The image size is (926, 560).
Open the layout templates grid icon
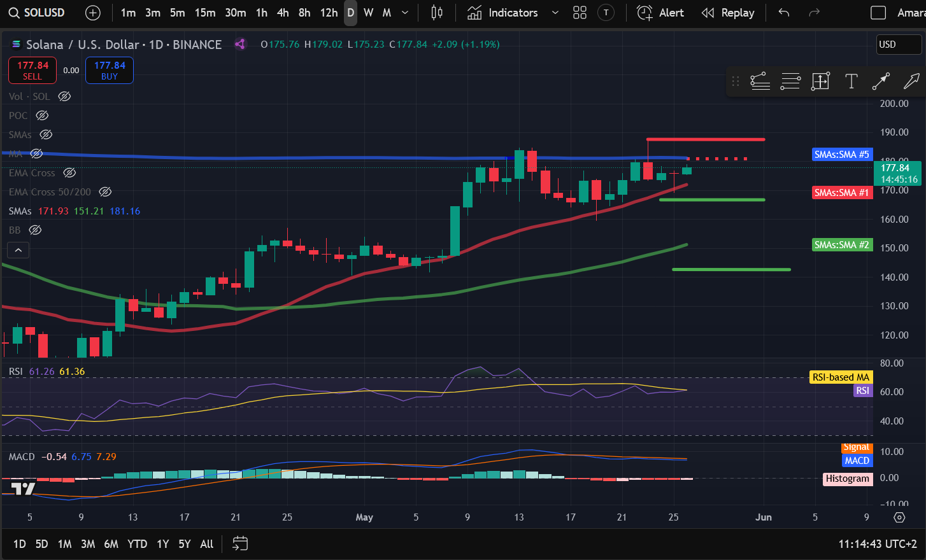(580, 13)
